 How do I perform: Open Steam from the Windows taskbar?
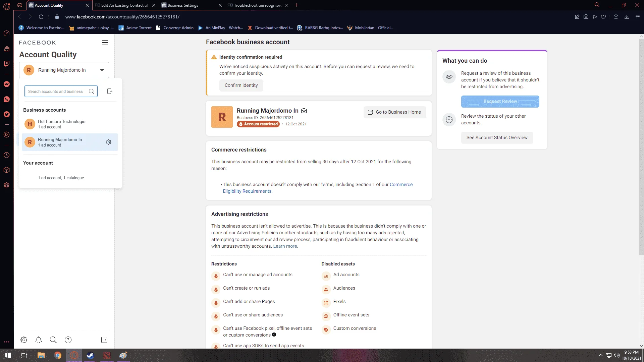click(90, 355)
